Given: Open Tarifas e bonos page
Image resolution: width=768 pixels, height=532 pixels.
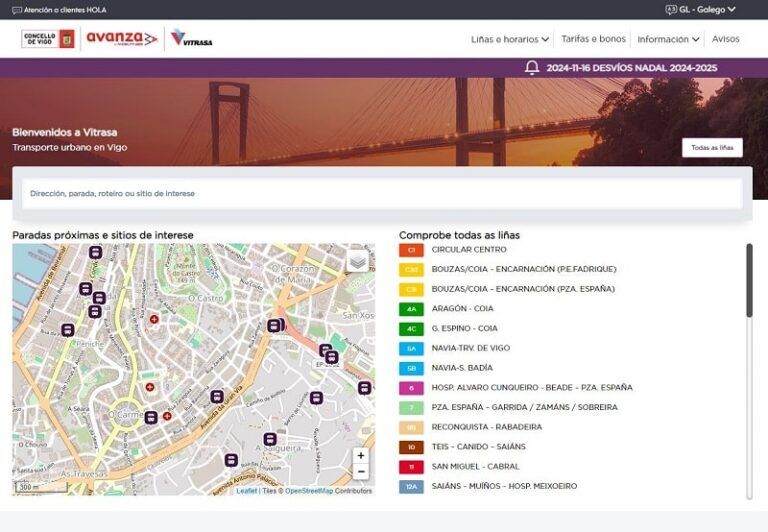Looking at the screenshot, I should pyautogui.click(x=593, y=39).
